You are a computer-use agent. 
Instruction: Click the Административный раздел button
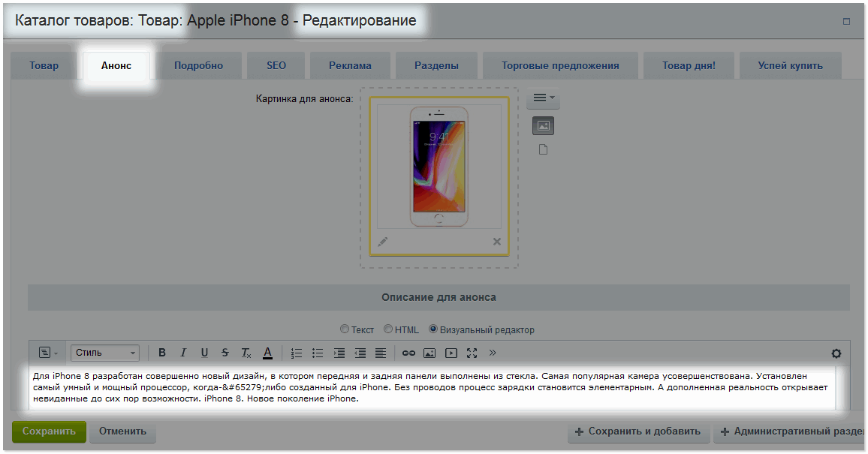pyautogui.click(x=790, y=431)
